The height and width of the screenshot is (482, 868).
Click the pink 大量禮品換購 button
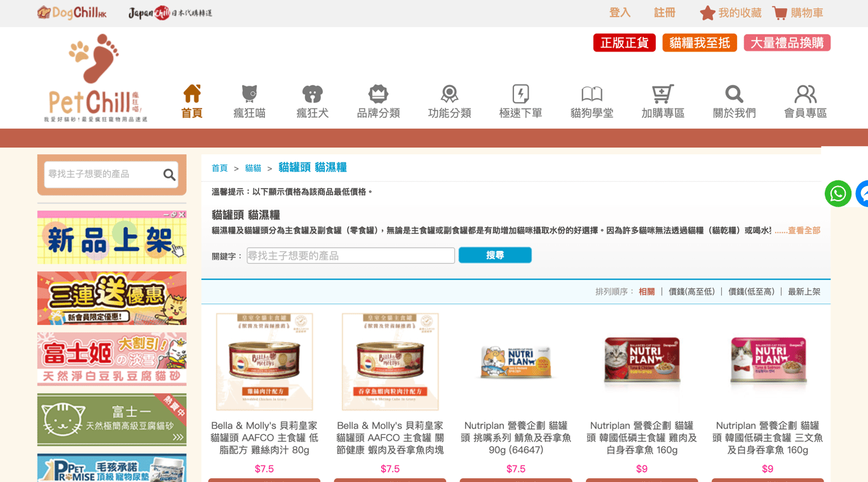[x=787, y=43]
